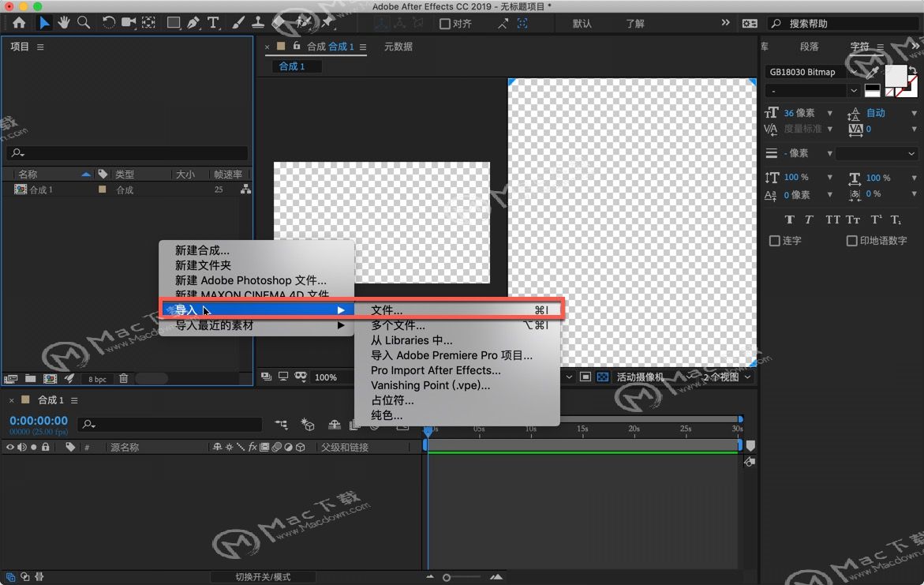Toggle the solo column header in timeline
924x585 pixels.
(x=34, y=447)
